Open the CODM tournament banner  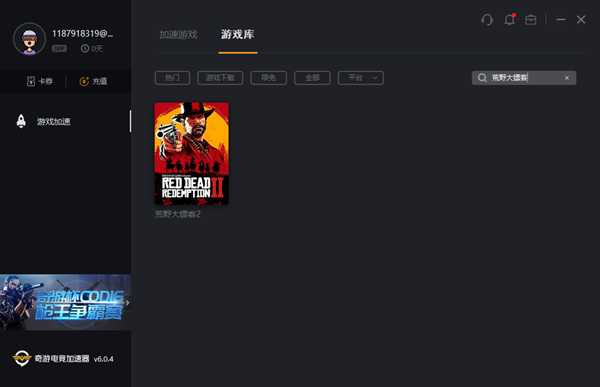[65, 302]
